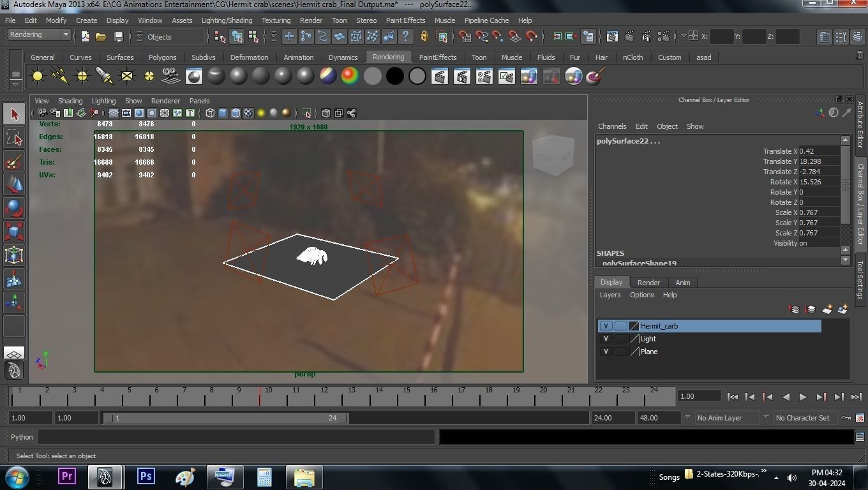868x490 pixels.
Task: Click the Ambient Light shelf icon
Action: (38, 77)
